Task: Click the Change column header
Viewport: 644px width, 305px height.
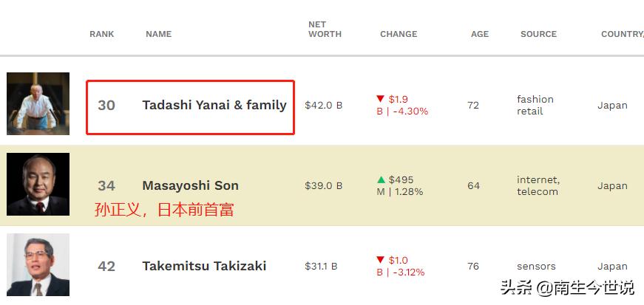Action: point(399,34)
